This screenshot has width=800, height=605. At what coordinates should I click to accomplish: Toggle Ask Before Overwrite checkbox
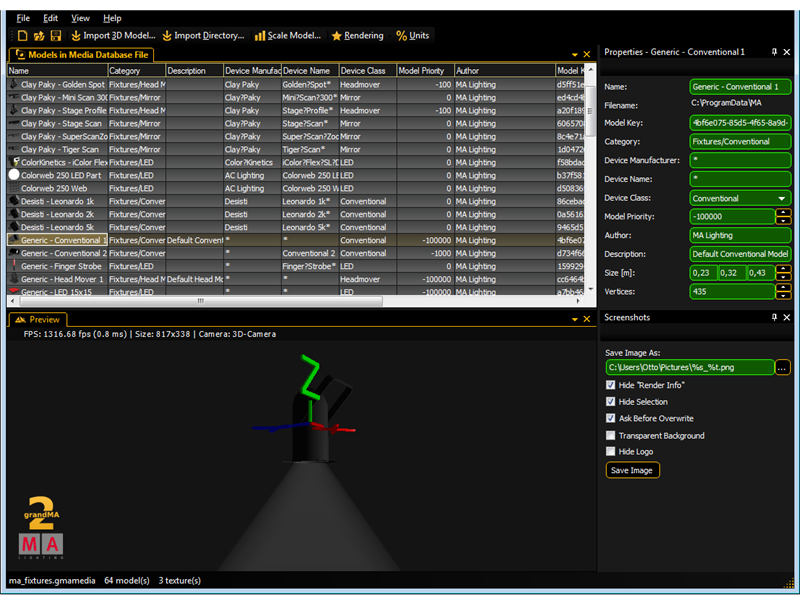tap(610, 418)
